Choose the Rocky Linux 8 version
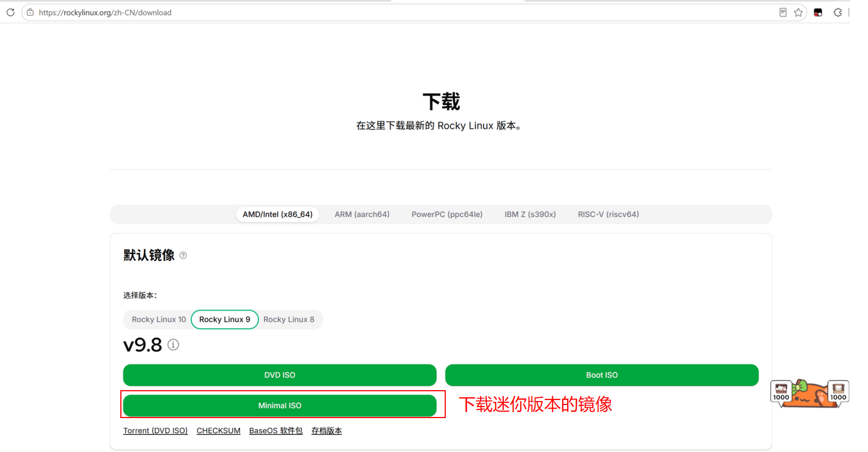 click(x=289, y=319)
